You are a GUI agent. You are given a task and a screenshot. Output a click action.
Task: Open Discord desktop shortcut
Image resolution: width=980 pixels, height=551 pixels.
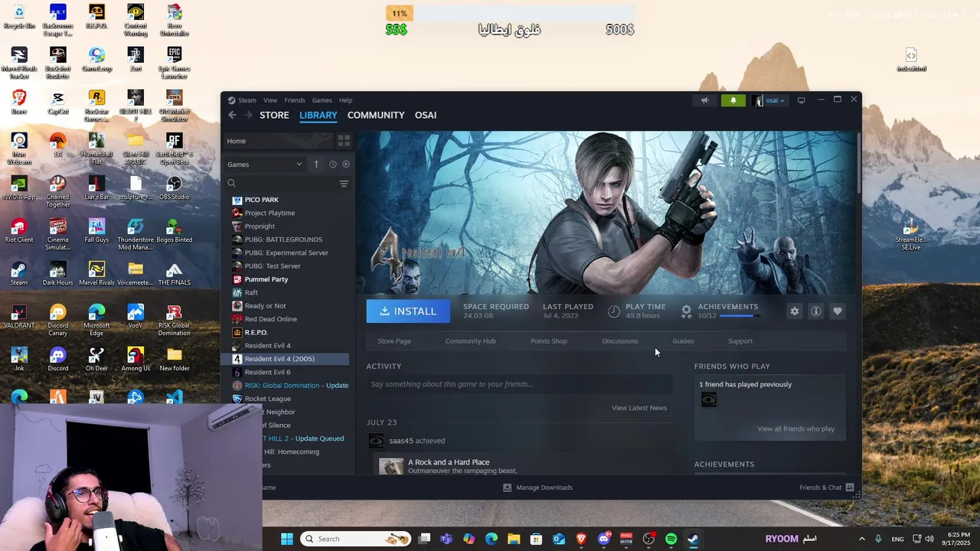58,359
